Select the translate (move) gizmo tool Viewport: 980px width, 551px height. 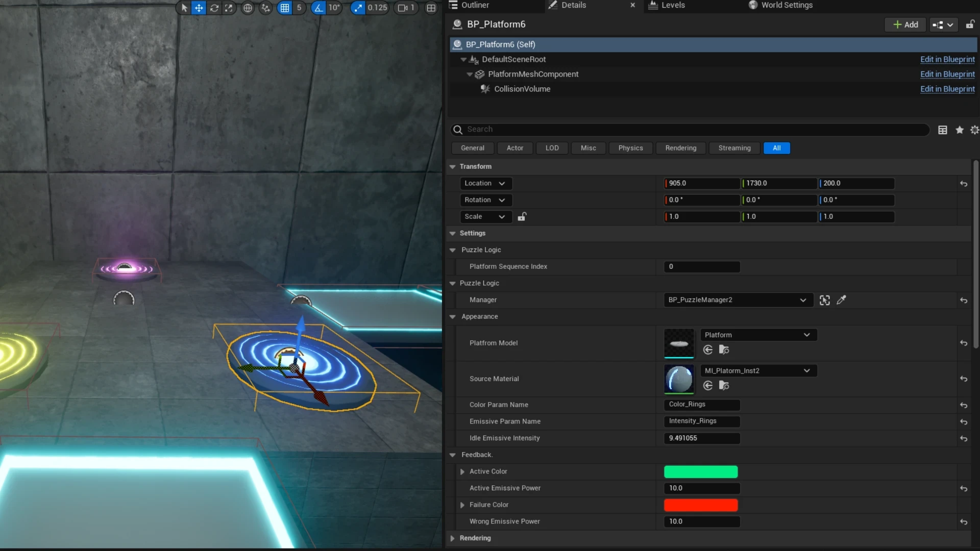point(199,8)
